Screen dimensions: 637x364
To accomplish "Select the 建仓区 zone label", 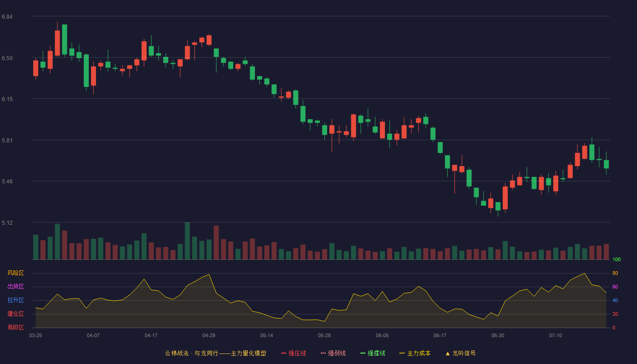I will coord(15,314).
